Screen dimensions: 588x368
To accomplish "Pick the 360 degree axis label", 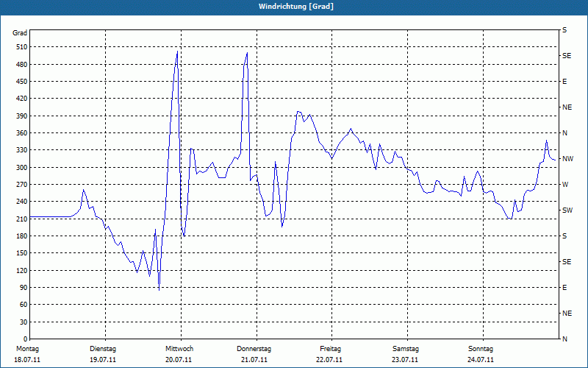I will pyautogui.click(x=22, y=133).
